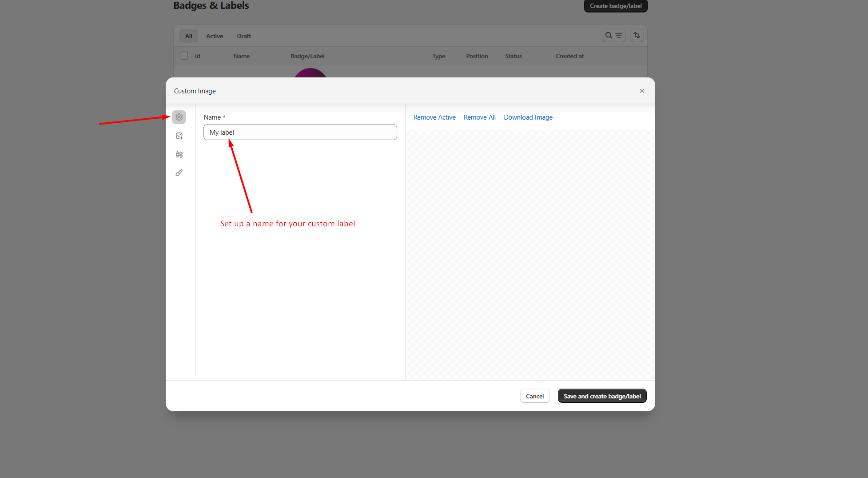The height and width of the screenshot is (478, 868).
Task: Click the Remove Active link
Action: coord(434,117)
